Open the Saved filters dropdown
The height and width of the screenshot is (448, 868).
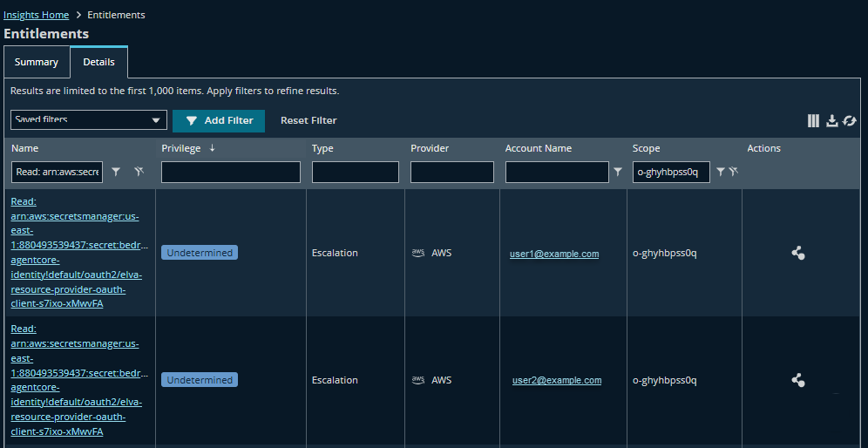pyautogui.click(x=89, y=119)
